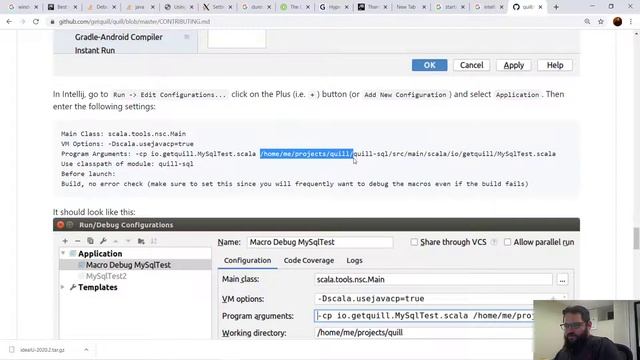Click the Sort configurations icon
This screenshot has width=640, height=360.
pyautogui.click(x=154, y=241)
